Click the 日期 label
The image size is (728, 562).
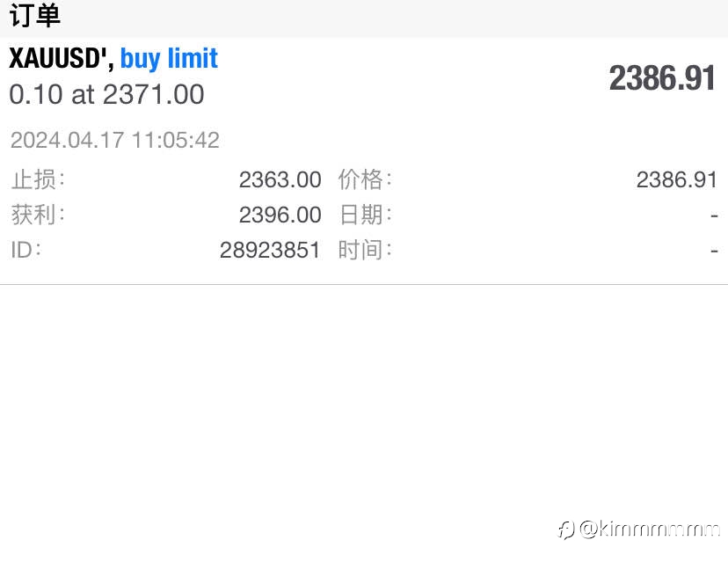coord(365,215)
